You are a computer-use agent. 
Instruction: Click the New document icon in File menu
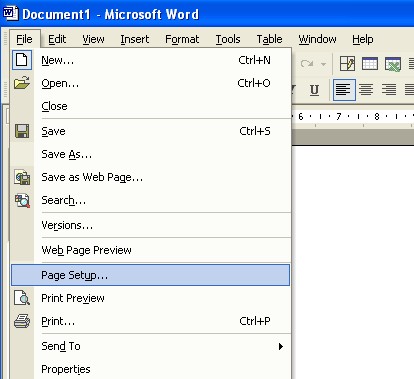[x=22, y=60]
